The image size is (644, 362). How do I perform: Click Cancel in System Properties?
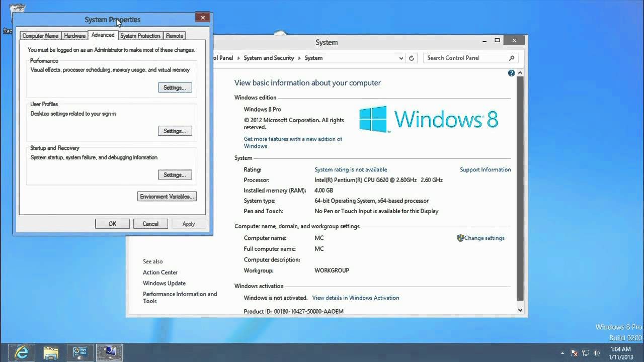coord(150,224)
